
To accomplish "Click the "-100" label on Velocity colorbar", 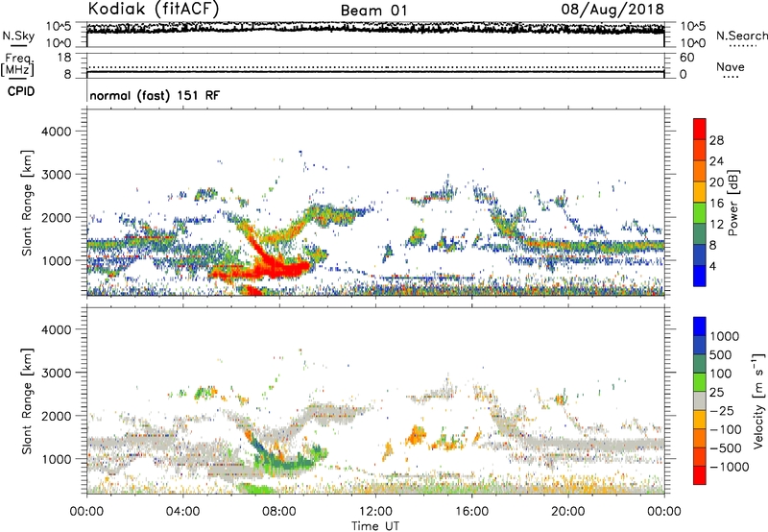I will tap(726, 429).
